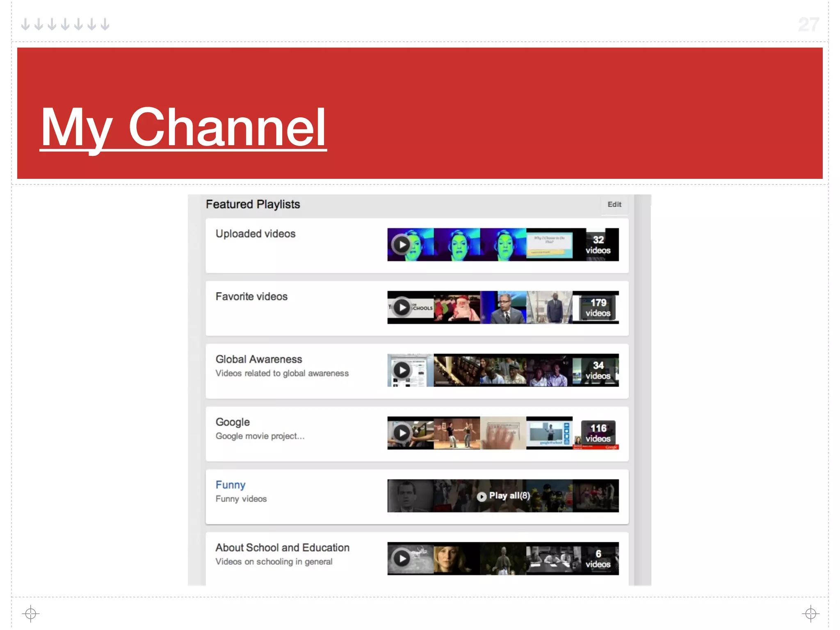Click 'Videos on schooling in general' description
Image resolution: width=840 pixels, height=630 pixels.
[x=274, y=562]
